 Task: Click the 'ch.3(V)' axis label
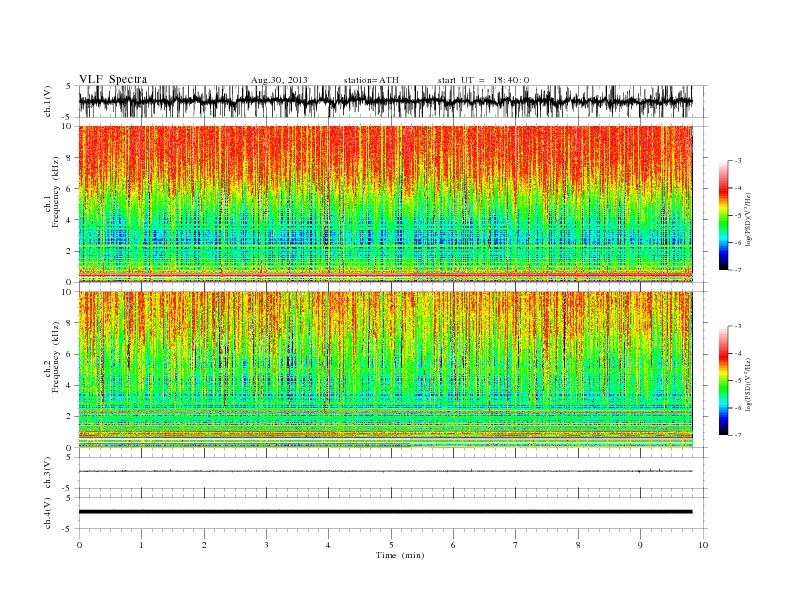tap(48, 473)
